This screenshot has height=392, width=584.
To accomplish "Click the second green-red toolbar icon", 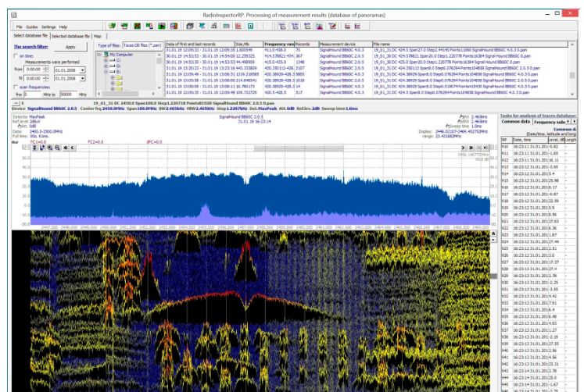I will point(124,26).
